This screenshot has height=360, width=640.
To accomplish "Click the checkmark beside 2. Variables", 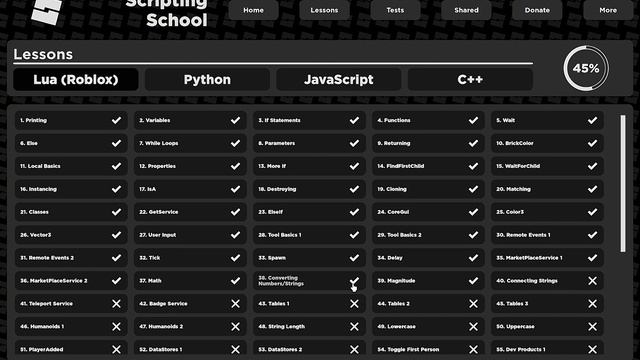I will click(236, 120).
